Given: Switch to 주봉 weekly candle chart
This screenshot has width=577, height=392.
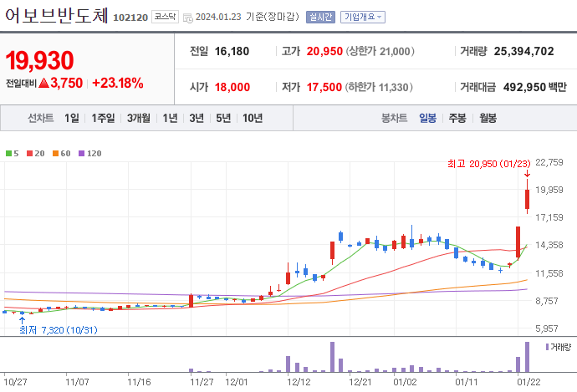Looking at the screenshot, I should click(x=457, y=118).
